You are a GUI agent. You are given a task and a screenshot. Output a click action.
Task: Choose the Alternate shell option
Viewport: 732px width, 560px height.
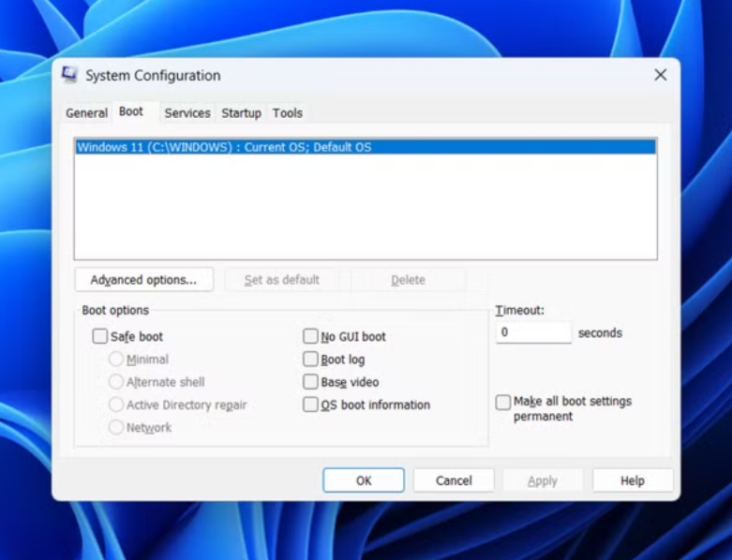(116, 382)
